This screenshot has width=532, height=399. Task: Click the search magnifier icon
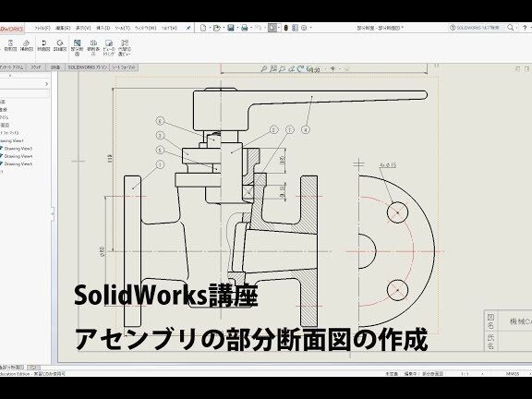510,28
